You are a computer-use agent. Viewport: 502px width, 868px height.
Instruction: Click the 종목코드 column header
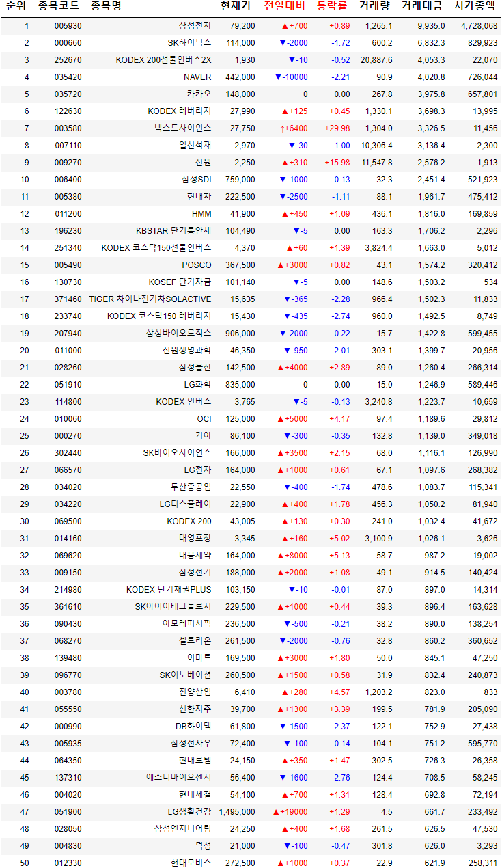58,6
